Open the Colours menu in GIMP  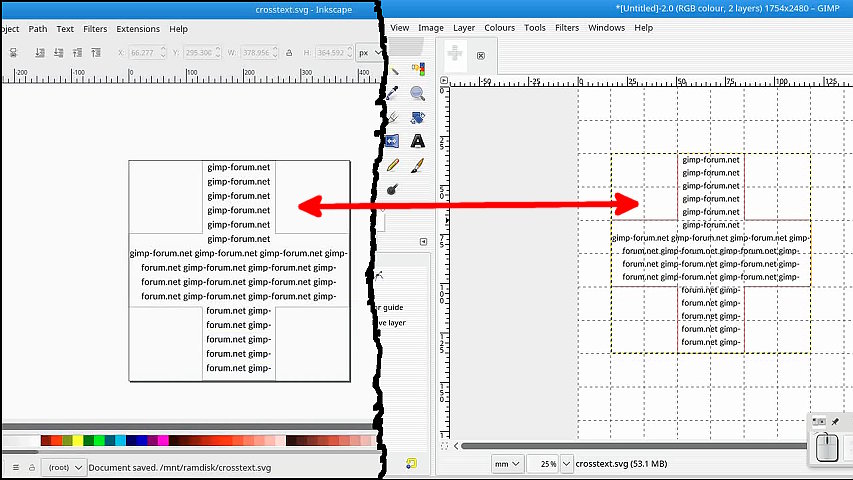499,28
